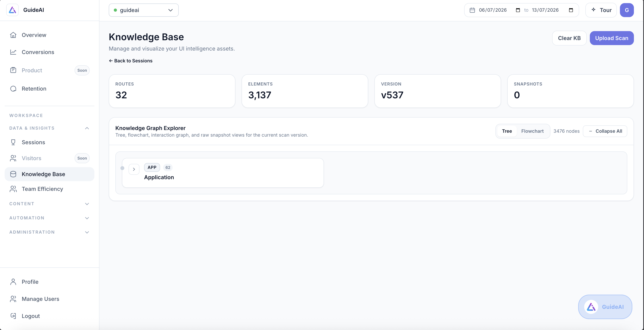Open Team Efficiency page
The image size is (644, 330).
click(x=50, y=189)
